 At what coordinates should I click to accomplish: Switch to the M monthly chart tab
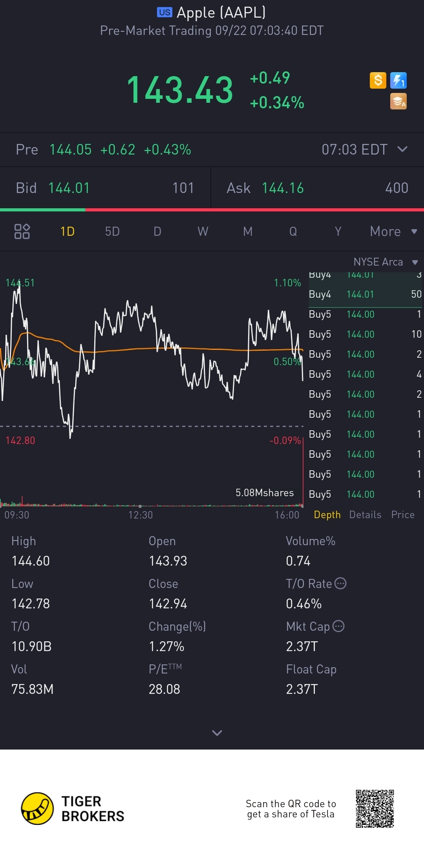[248, 231]
